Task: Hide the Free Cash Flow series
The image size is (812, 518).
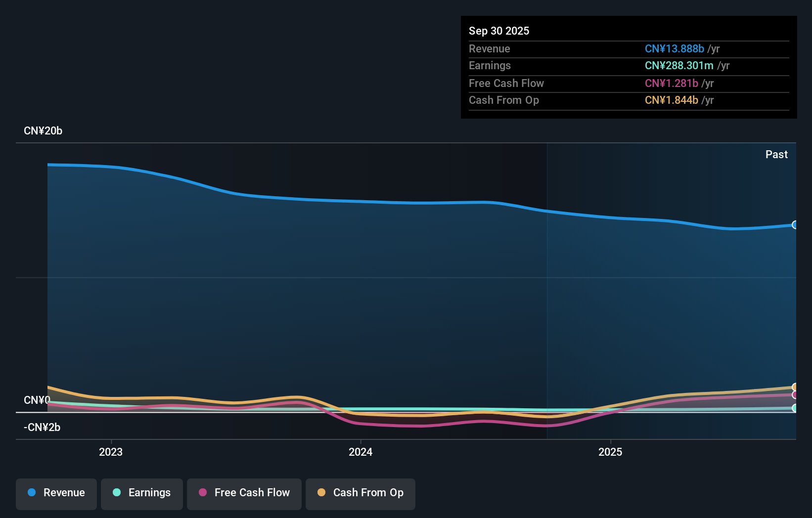Action: pyautogui.click(x=244, y=493)
